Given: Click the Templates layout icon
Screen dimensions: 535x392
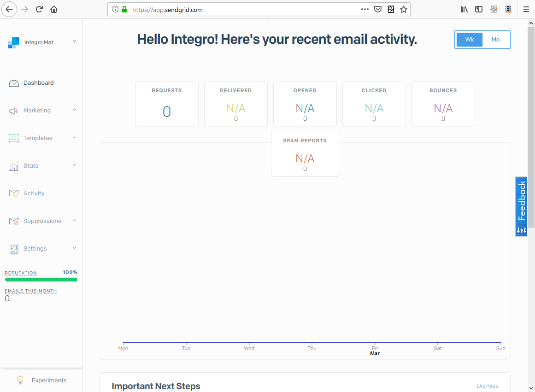Looking at the screenshot, I should 14,138.
